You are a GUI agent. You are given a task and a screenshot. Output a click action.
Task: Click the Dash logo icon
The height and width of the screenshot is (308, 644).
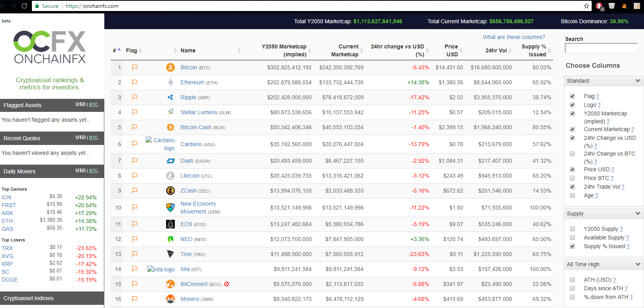[170, 161]
